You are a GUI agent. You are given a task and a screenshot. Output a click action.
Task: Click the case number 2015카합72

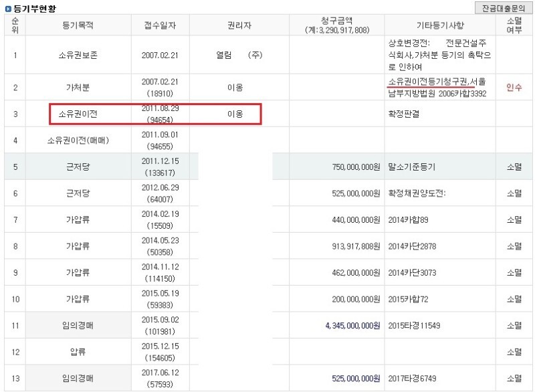pyautogui.click(x=408, y=299)
